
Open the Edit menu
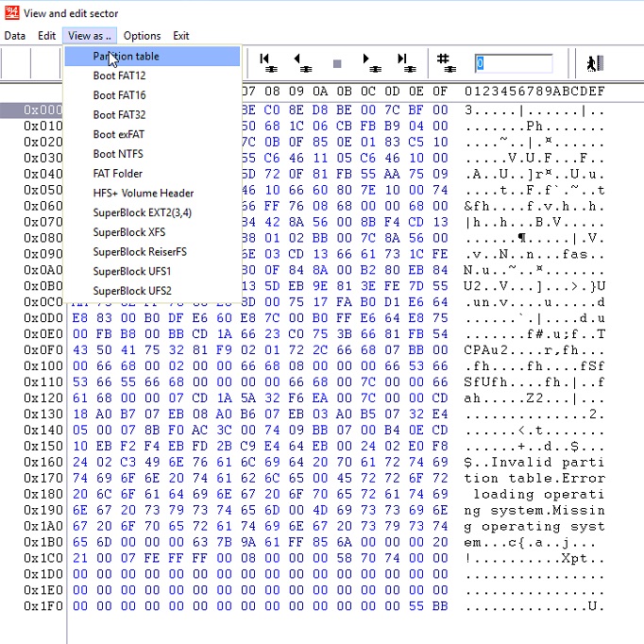(x=46, y=35)
